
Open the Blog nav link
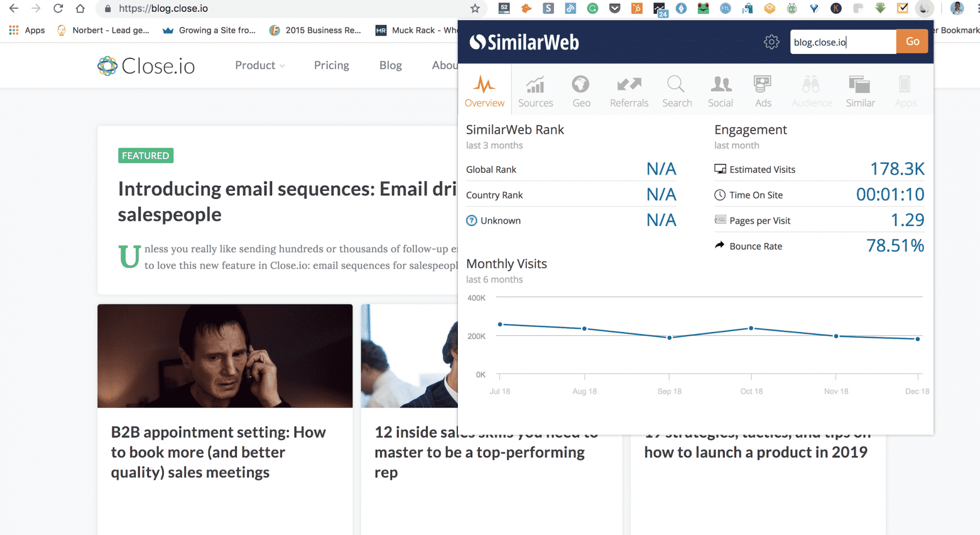(390, 65)
